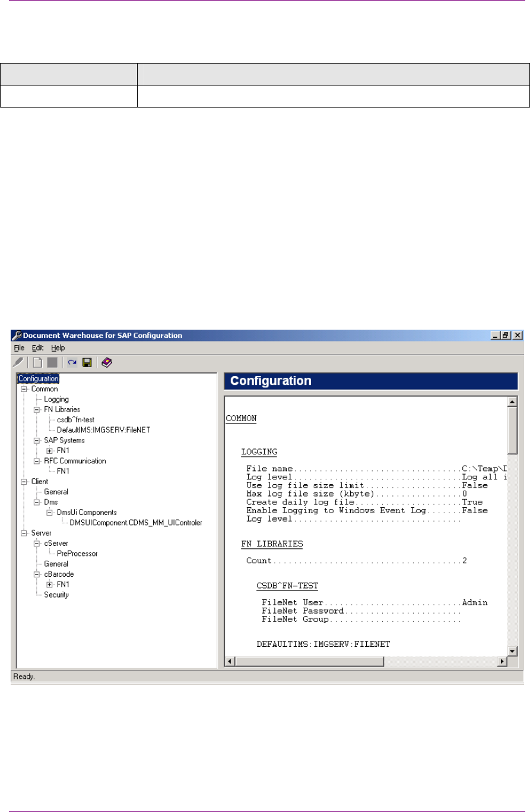Select the Security tree item

pyautogui.click(x=56, y=595)
